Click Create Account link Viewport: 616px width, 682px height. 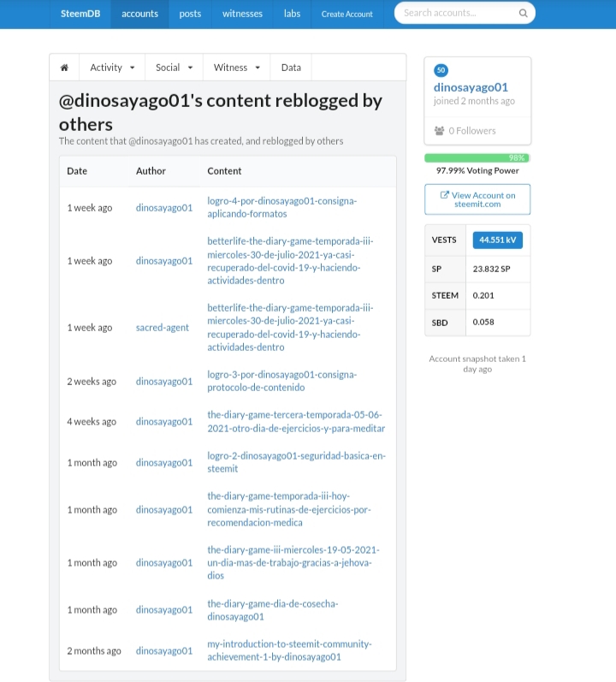click(x=346, y=14)
